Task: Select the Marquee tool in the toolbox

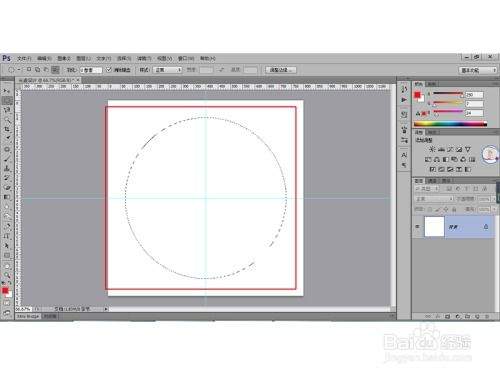Action: click(x=7, y=100)
